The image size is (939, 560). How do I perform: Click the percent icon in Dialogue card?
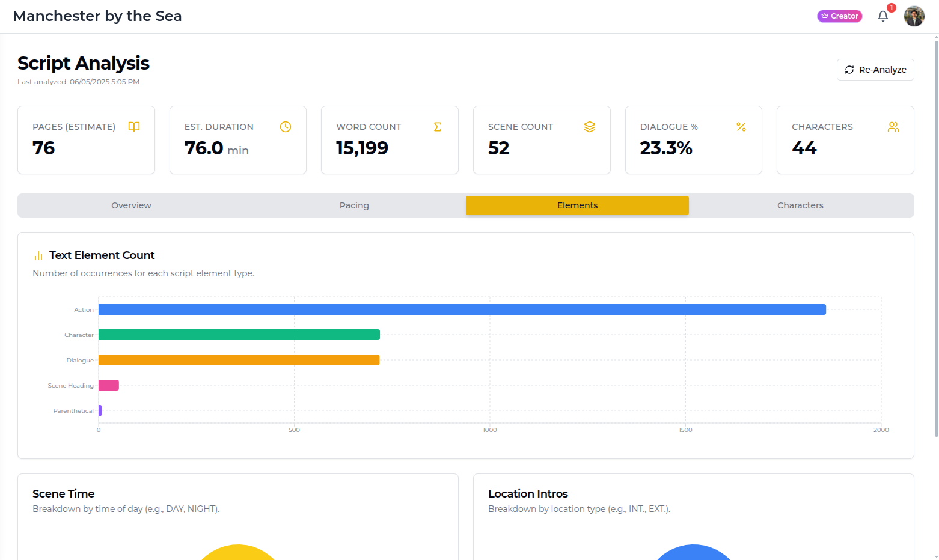tap(741, 127)
